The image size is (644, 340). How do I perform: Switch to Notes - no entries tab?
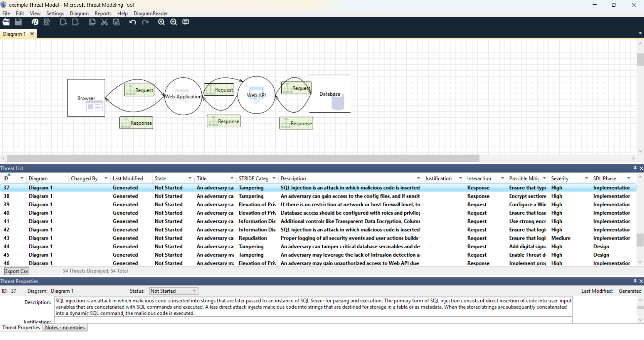click(x=65, y=328)
